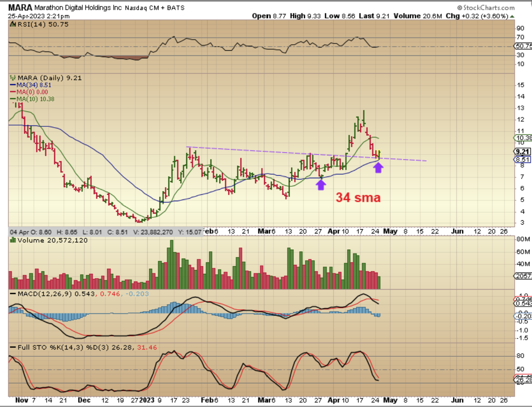The width and height of the screenshot is (532, 407).
Task: Click the Y: 15.07 readout value
Action: (191, 232)
